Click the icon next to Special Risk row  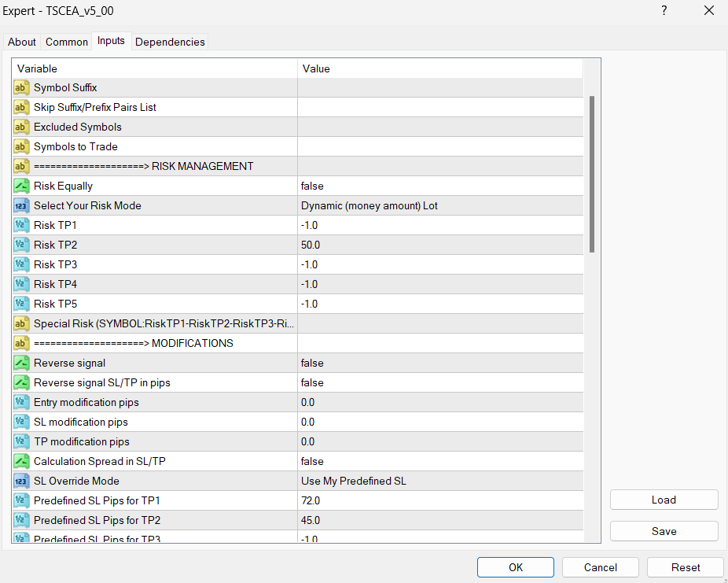(x=22, y=323)
